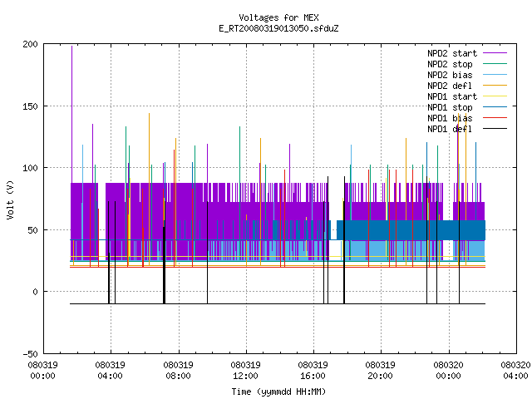This screenshot has height=399, width=532.
Task: Click the black NPD1 defl legend line
Action: coord(495,129)
